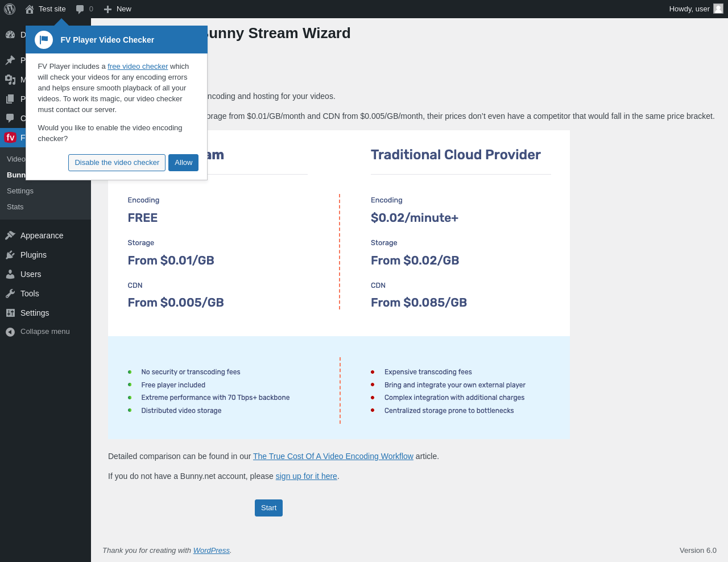Open The True Cost Of A Video Encoding Workflow article
The height and width of the screenshot is (562, 728).
(x=333, y=456)
